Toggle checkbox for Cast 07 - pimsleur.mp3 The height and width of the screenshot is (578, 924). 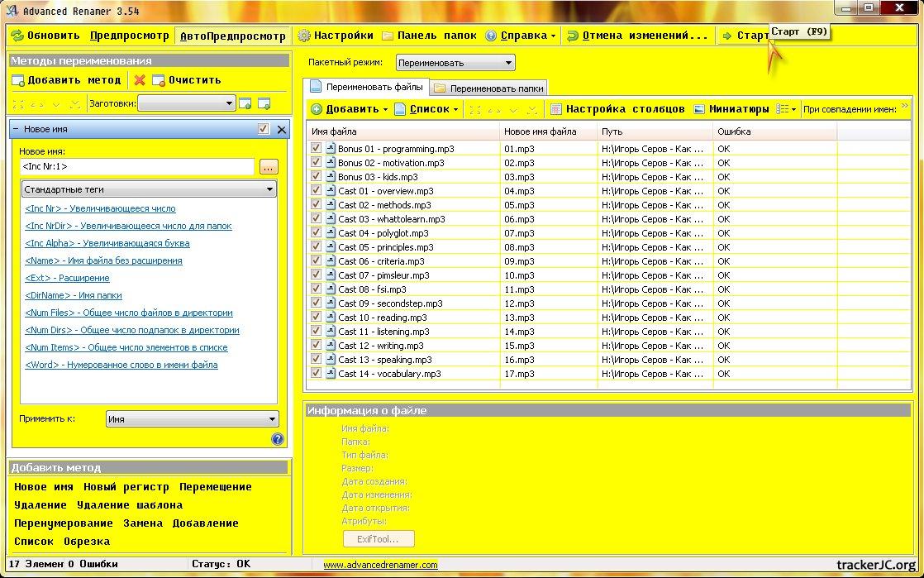(317, 275)
